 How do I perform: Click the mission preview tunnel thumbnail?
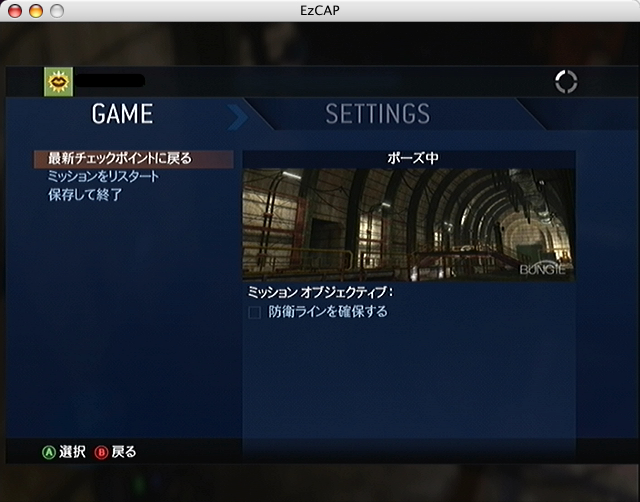click(x=409, y=225)
